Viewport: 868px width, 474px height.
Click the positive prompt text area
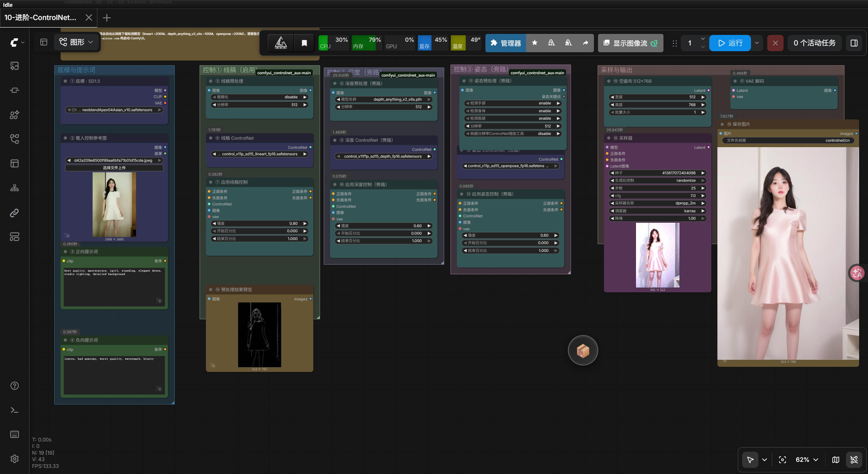tap(114, 287)
